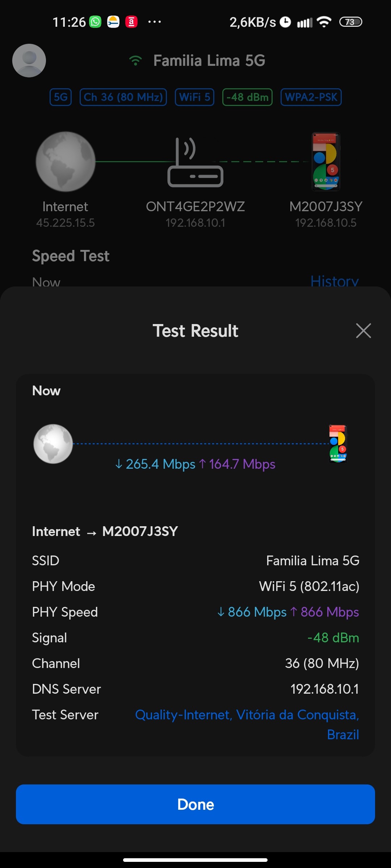This screenshot has height=868, width=391.
Task: Tap the -48 dBm signal badge
Action: tap(247, 97)
